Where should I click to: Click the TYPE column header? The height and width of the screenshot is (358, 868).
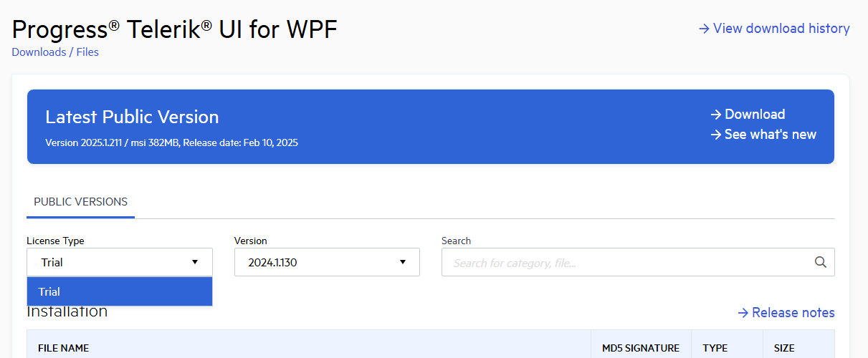click(x=715, y=348)
